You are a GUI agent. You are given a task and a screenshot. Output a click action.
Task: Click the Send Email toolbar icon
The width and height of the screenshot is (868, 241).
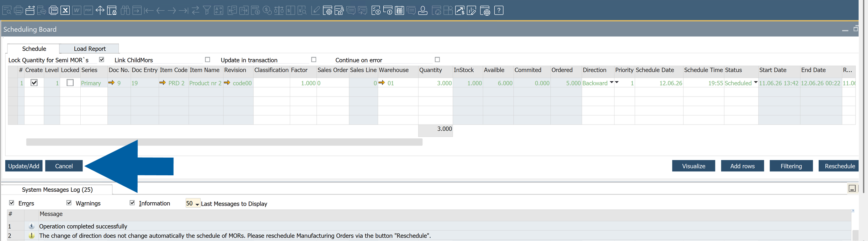pyautogui.click(x=30, y=11)
